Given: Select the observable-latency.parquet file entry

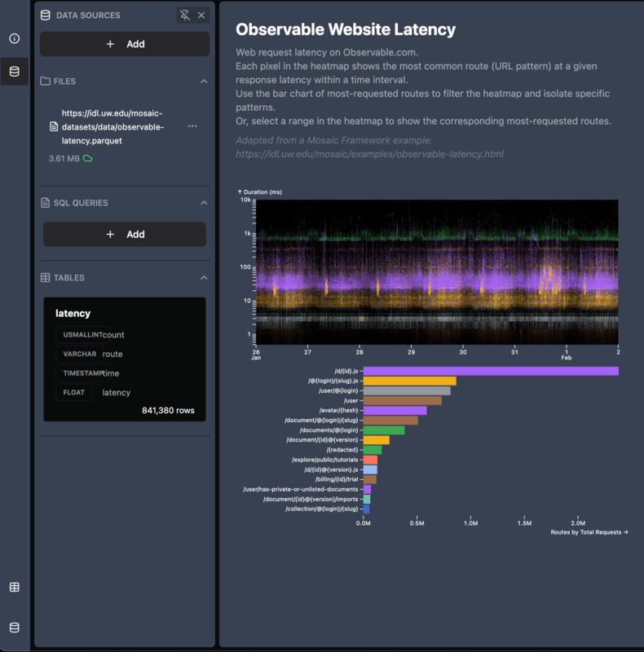Looking at the screenshot, I should 112,127.
